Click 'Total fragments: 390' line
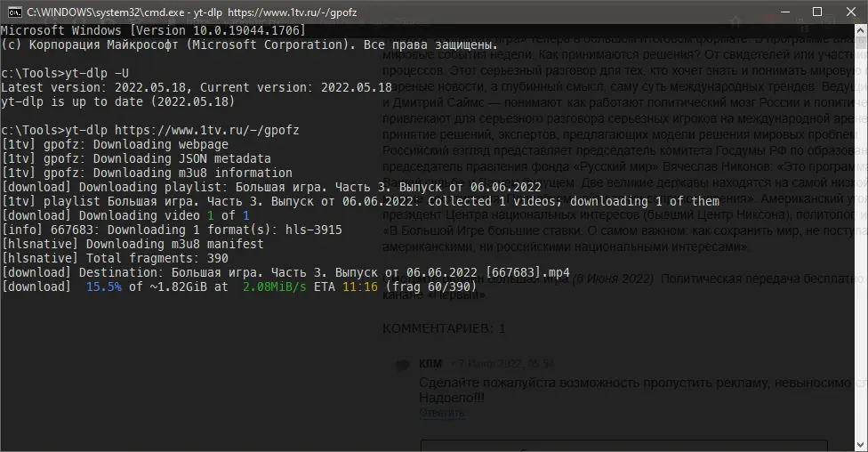This screenshot has width=868, height=452. point(115,258)
